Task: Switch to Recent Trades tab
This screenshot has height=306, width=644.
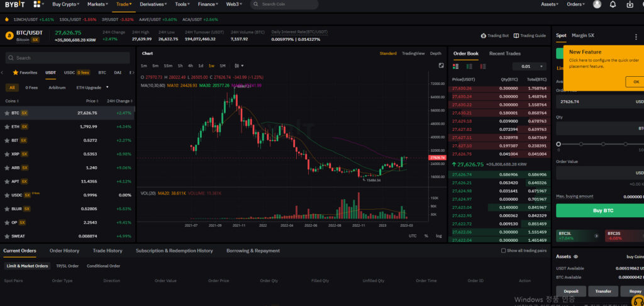Action: (505, 54)
